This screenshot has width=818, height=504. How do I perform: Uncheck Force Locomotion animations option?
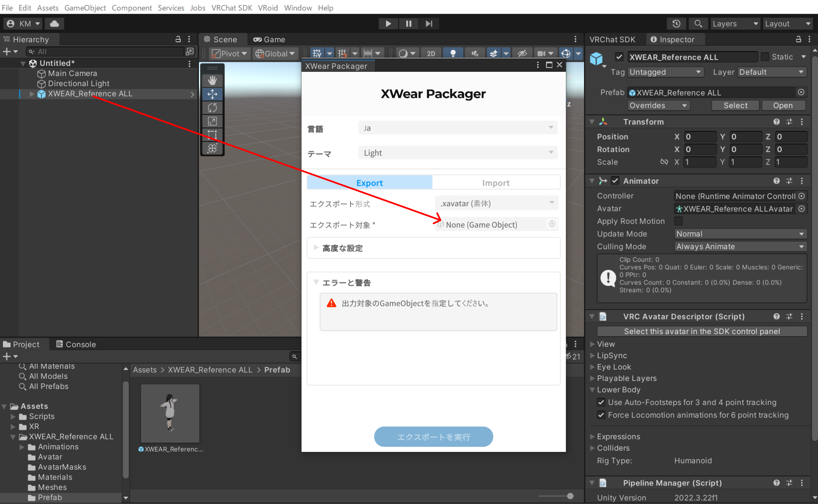(x=601, y=415)
